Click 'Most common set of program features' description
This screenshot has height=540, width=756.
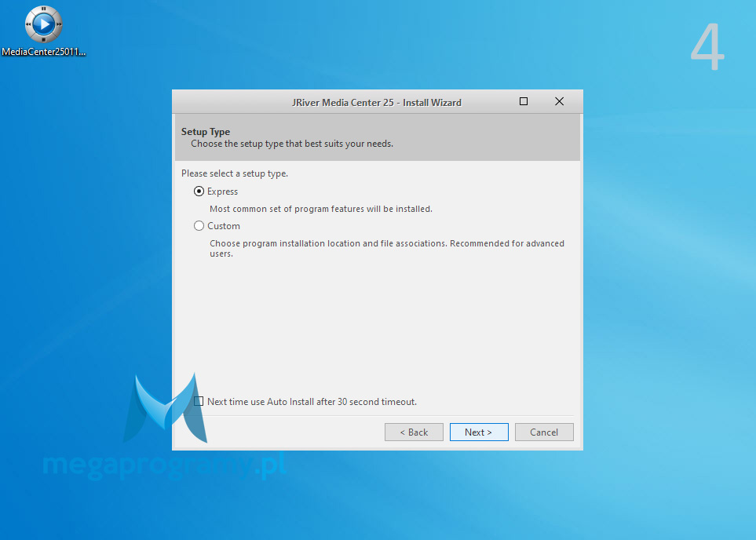[x=320, y=209]
